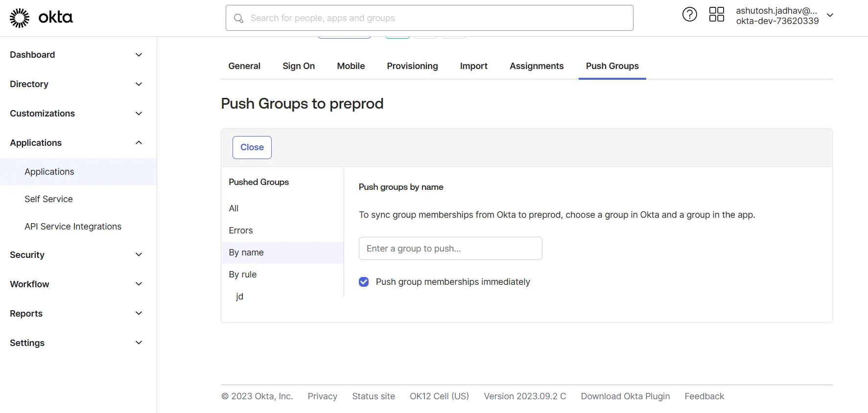Screen dimensions: 868x413
Task: Switch to the General tab
Action: coord(244,66)
